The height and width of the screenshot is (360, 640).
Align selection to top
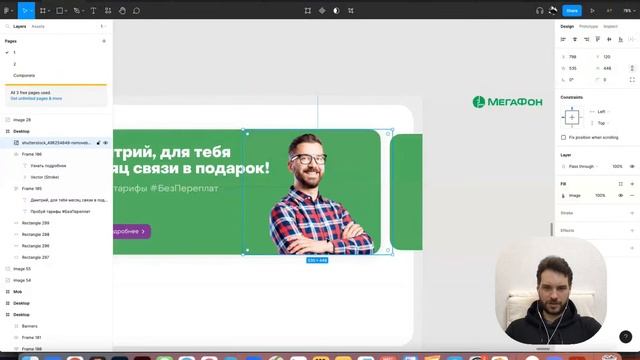[x=598, y=39]
